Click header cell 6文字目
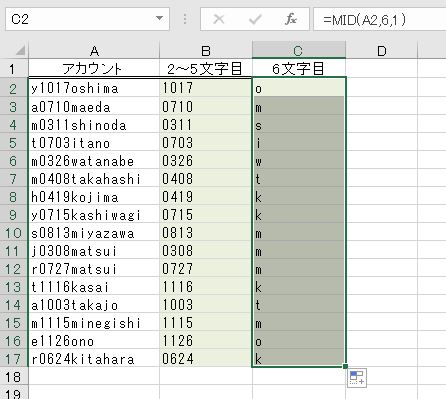 coord(299,69)
